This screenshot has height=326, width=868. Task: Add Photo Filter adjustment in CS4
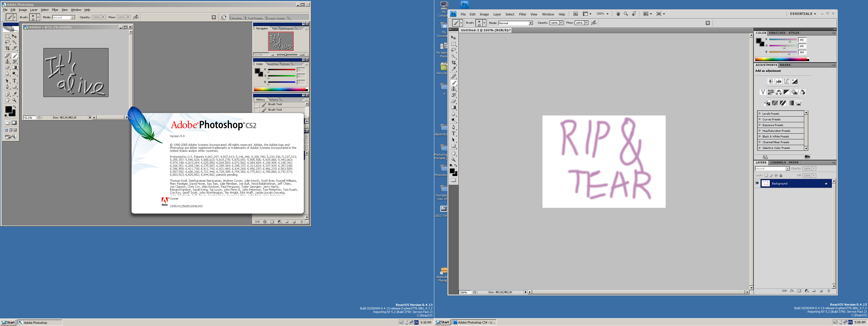tap(794, 92)
